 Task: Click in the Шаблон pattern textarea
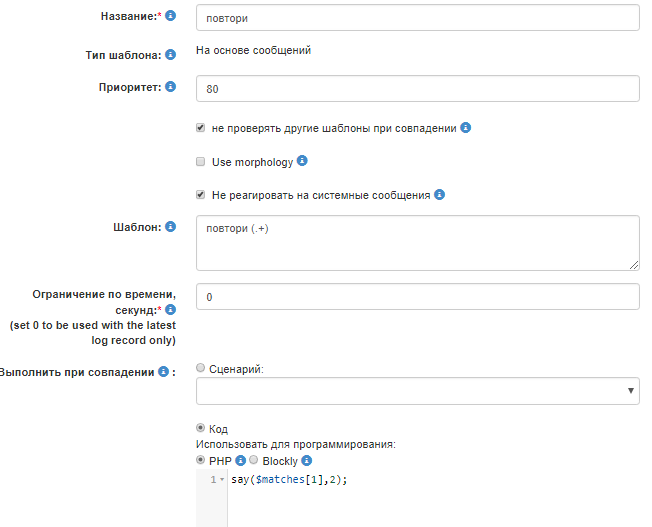click(417, 243)
